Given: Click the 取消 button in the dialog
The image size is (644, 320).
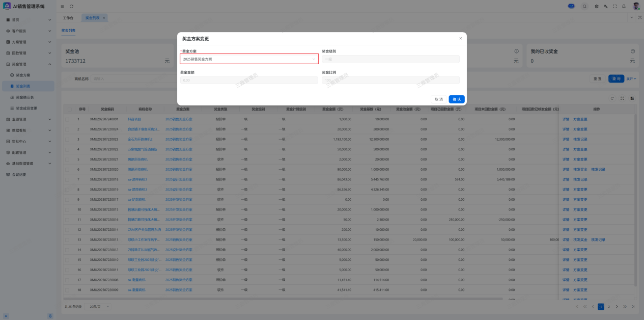Looking at the screenshot, I should coord(439,99).
